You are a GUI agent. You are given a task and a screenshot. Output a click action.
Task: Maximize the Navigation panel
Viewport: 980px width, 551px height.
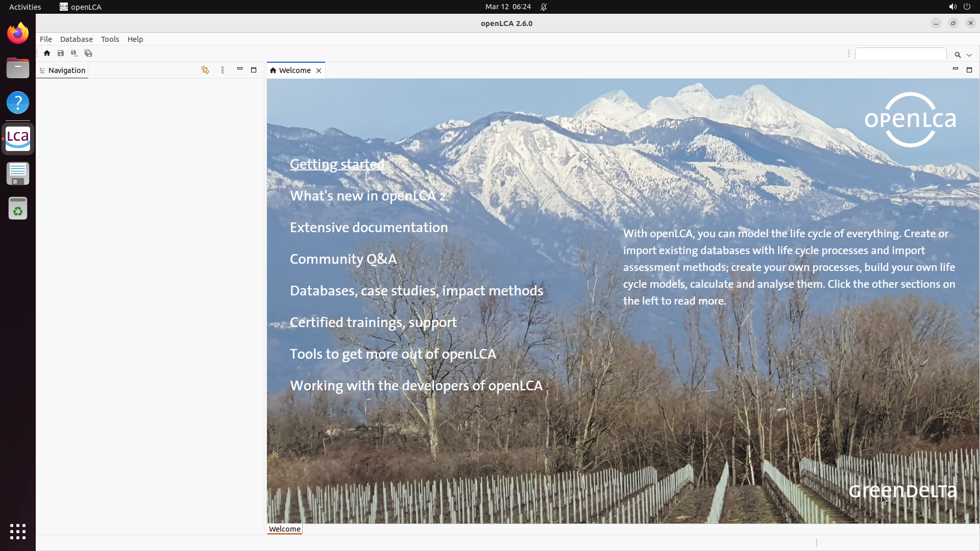click(x=254, y=70)
